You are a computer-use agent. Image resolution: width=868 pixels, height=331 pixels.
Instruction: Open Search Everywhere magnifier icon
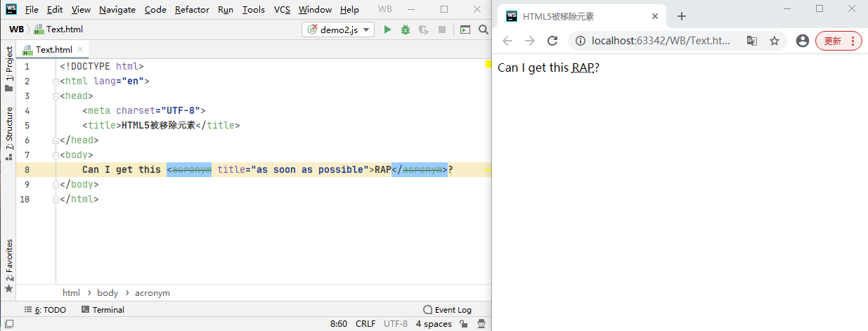(x=483, y=30)
